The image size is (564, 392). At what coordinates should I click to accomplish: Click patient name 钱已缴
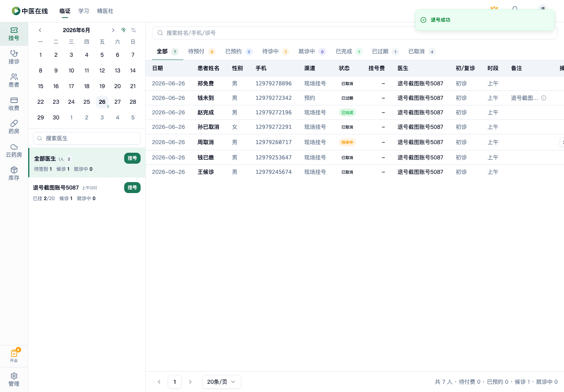[x=206, y=157]
